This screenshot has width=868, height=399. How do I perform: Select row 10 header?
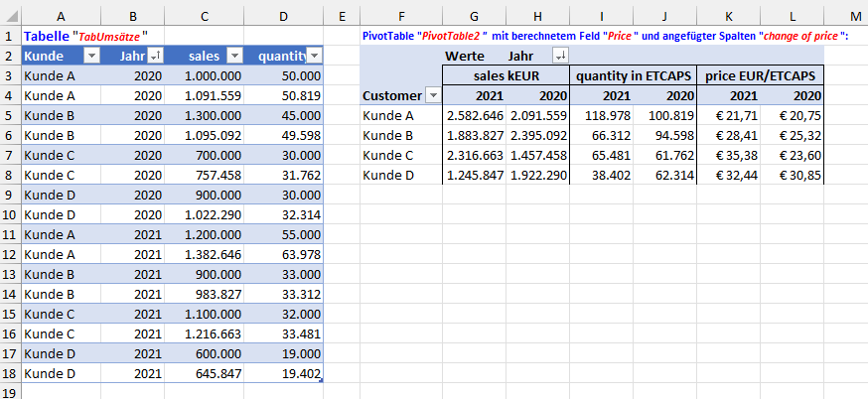tap(11, 214)
